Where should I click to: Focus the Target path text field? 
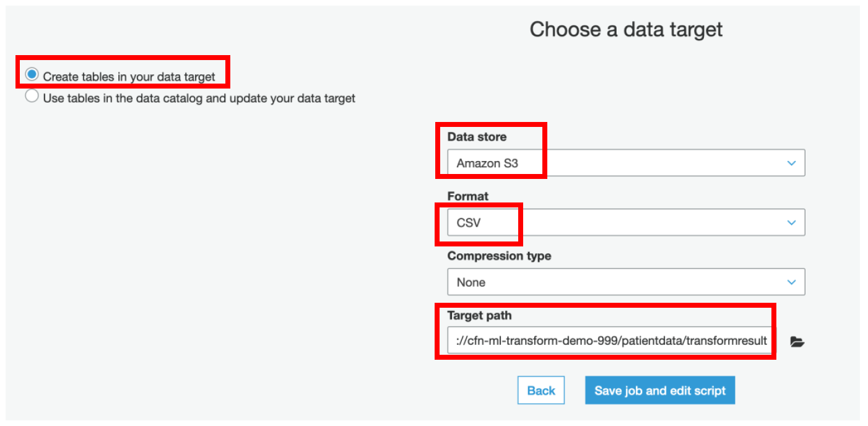610,341
